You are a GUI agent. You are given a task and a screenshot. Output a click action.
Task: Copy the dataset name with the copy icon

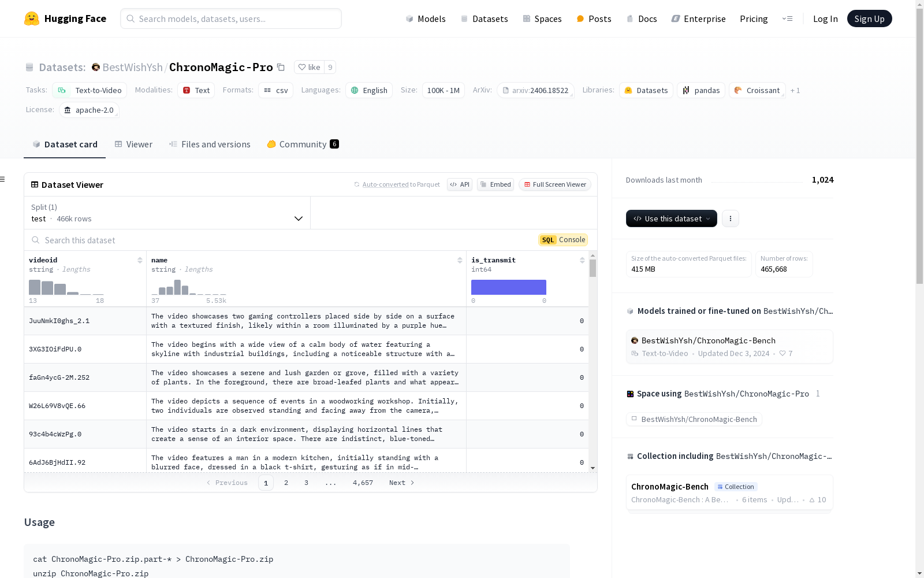[281, 67]
